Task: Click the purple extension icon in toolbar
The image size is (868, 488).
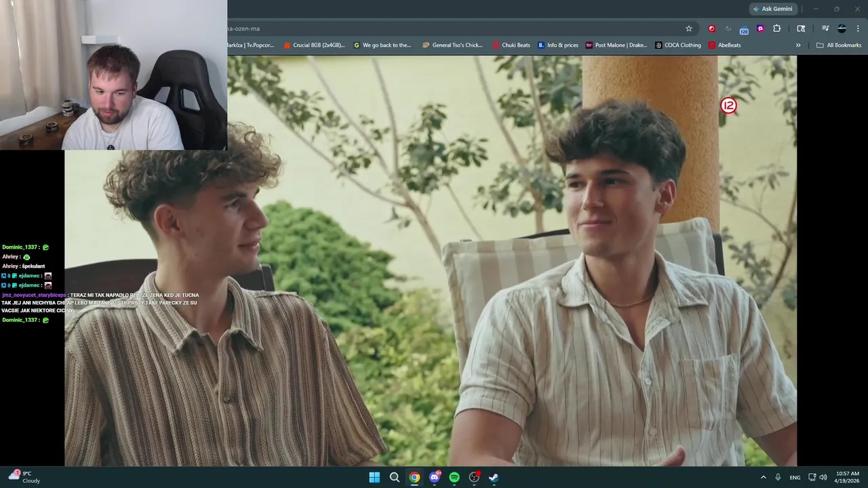Action: [760, 28]
